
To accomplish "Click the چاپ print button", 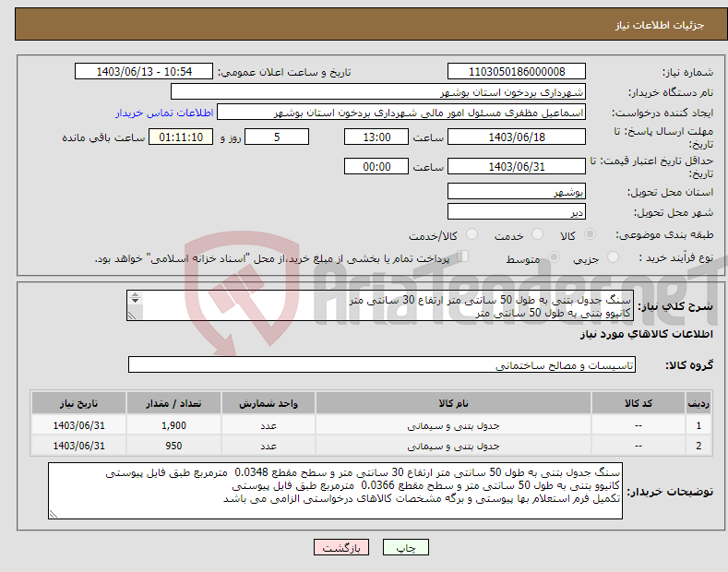I will pos(406,547).
